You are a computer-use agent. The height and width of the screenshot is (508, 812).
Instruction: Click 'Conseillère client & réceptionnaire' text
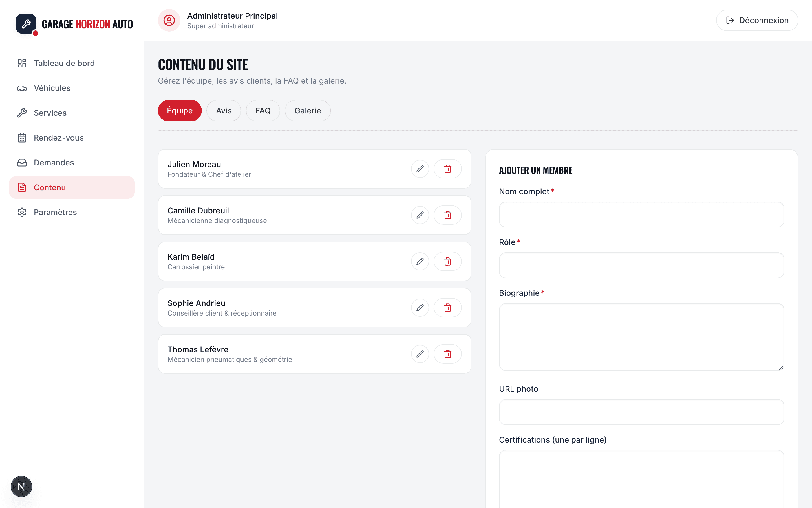(222, 313)
